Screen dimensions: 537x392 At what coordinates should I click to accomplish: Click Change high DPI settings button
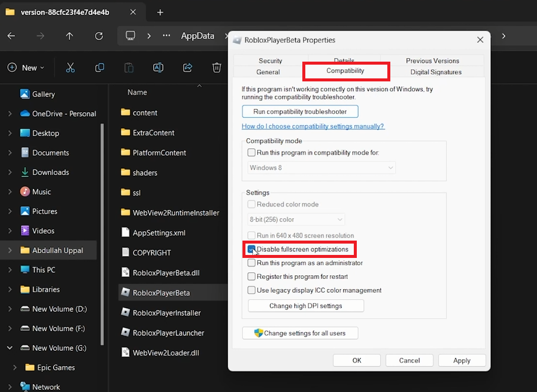pyautogui.click(x=306, y=306)
